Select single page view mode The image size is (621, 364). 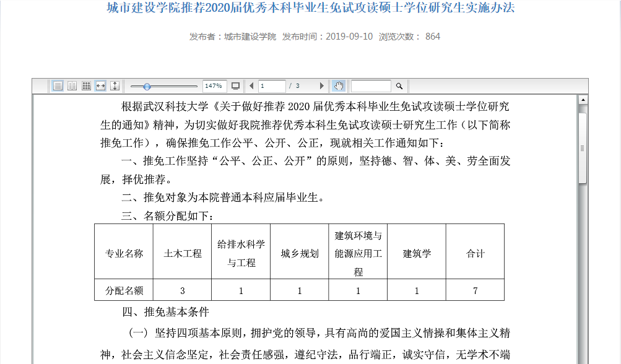pos(58,86)
